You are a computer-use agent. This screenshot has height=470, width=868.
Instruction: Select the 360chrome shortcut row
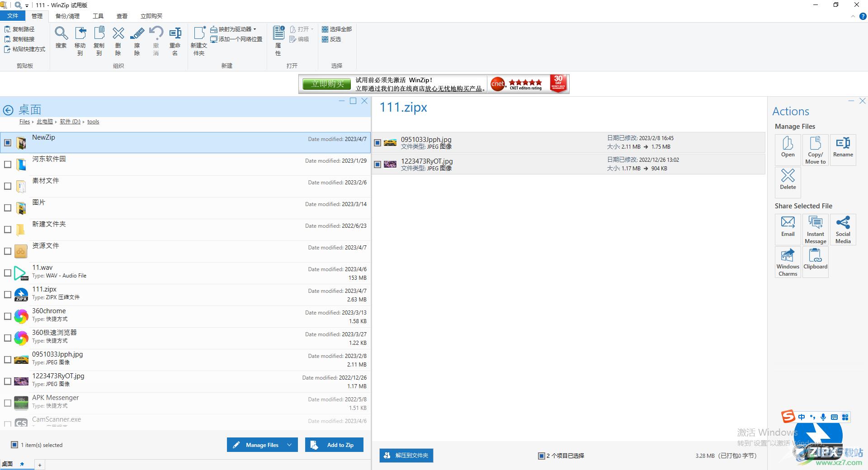coord(185,316)
